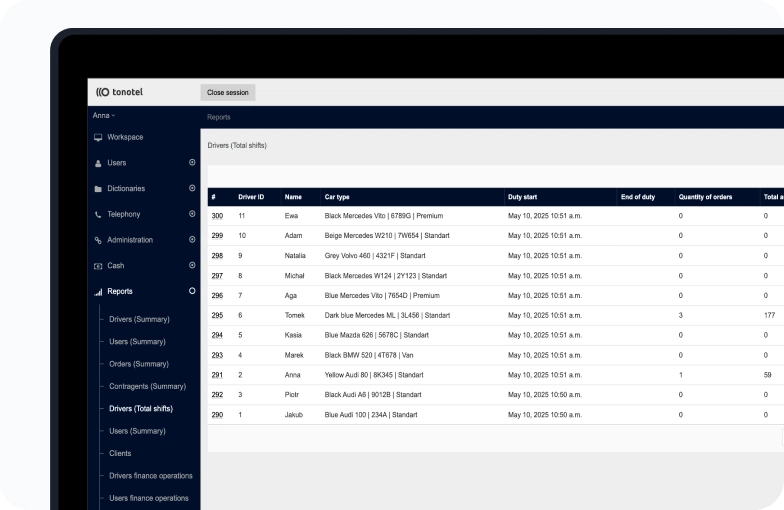Viewport: 784px width, 510px height.
Task: Expand the Dictionaries plus toggle
Action: [x=192, y=188]
